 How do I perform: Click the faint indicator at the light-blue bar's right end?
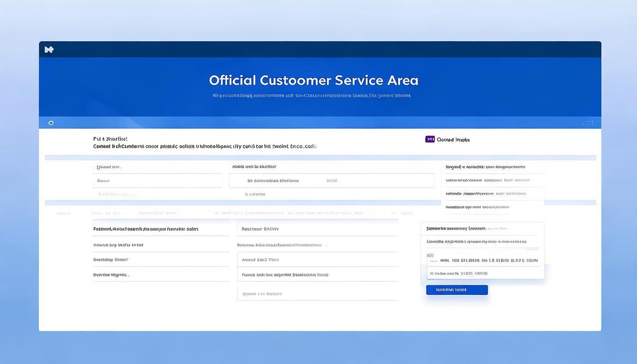click(588, 123)
